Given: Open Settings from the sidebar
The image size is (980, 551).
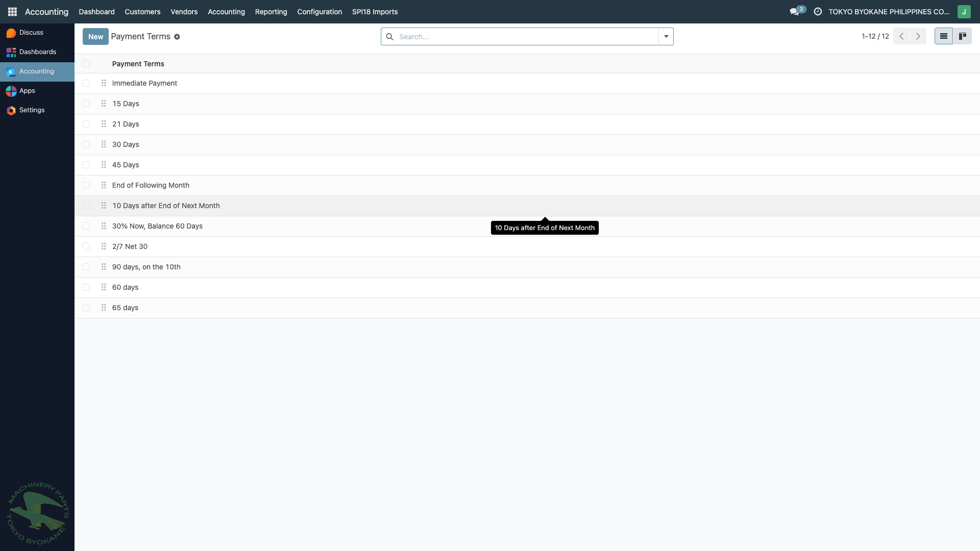Looking at the screenshot, I should click(32, 110).
